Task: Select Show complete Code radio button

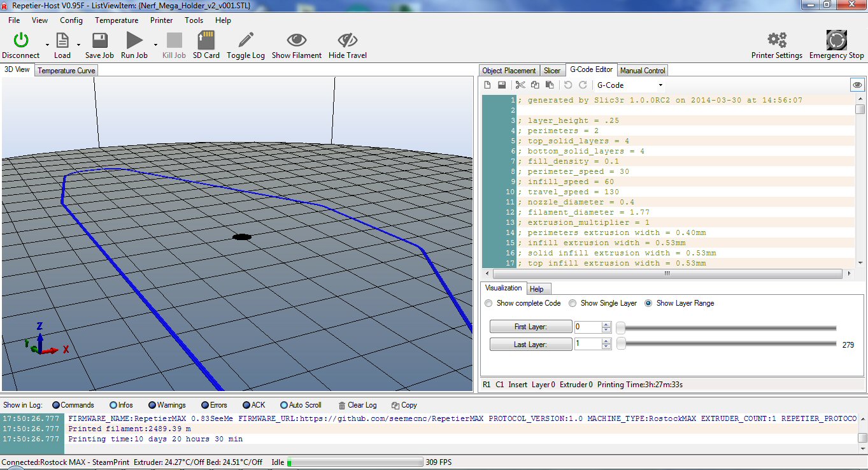Action: [489, 303]
